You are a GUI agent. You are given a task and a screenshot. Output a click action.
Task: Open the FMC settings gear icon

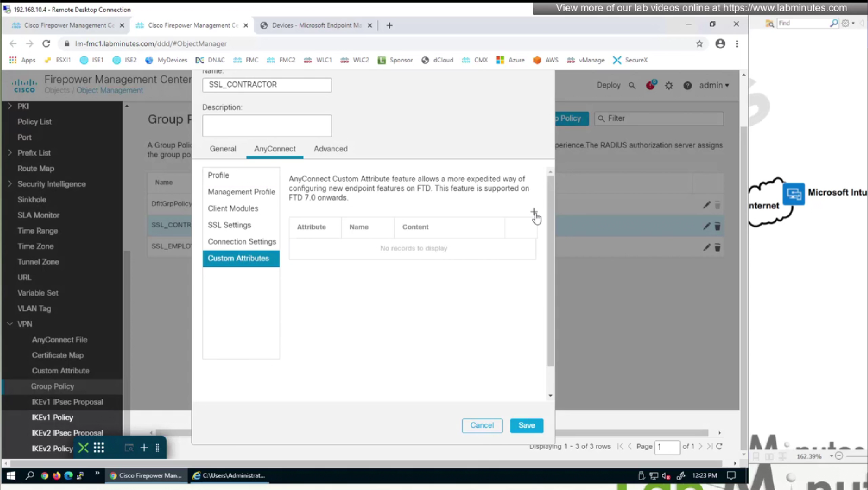[669, 86]
